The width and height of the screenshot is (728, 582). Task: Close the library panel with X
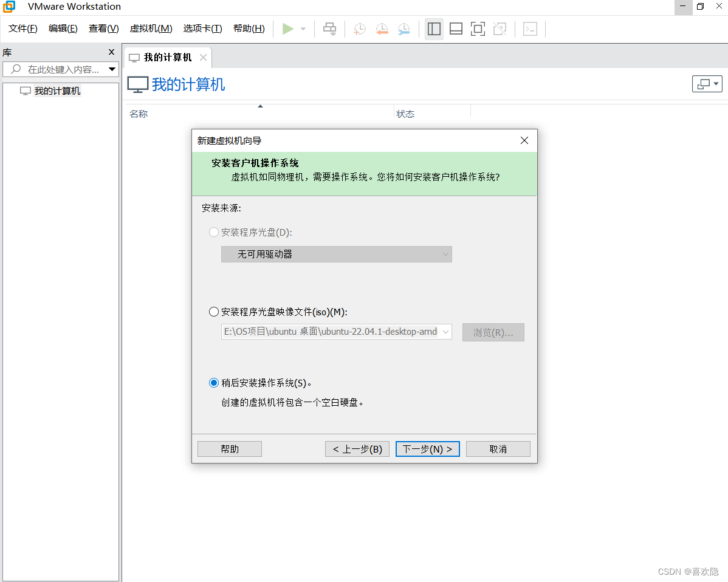tap(111, 52)
